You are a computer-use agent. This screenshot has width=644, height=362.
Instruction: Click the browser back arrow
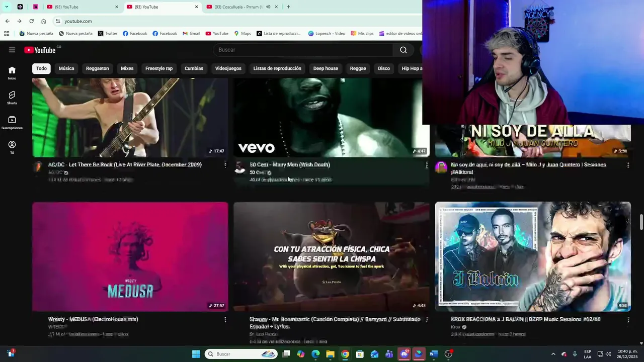point(7,21)
